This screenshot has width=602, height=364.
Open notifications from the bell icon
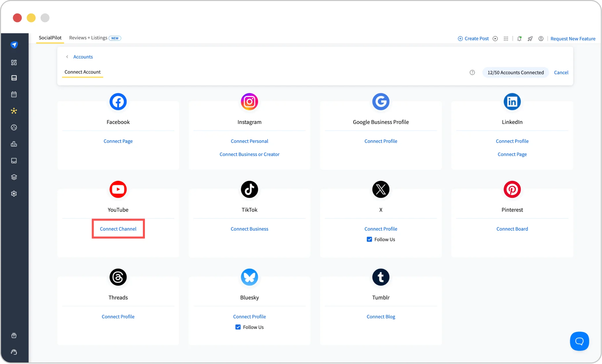point(519,39)
